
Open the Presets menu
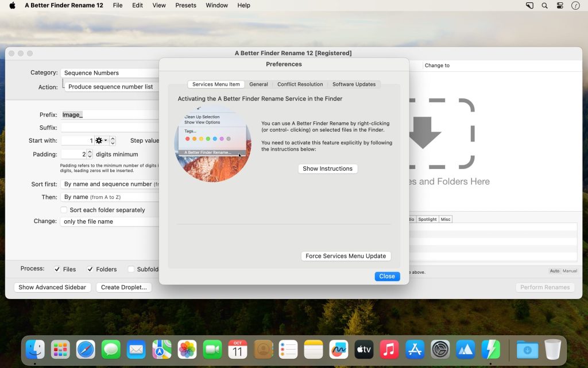point(185,5)
